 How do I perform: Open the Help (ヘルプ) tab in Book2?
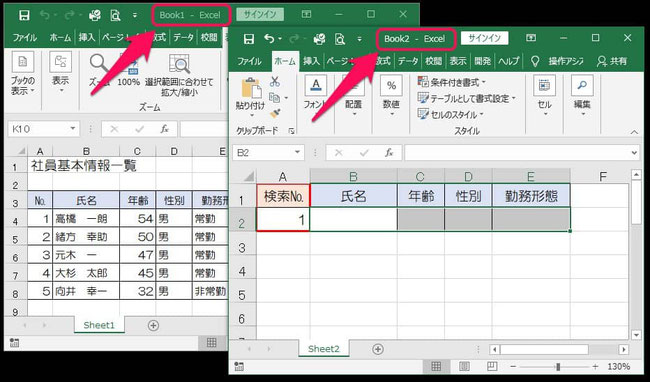click(x=509, y=61)
